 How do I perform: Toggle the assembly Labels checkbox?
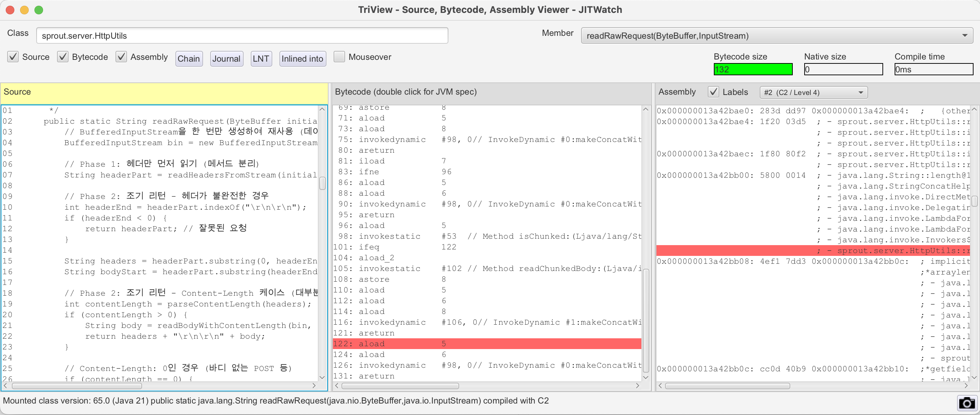point(713,92)
